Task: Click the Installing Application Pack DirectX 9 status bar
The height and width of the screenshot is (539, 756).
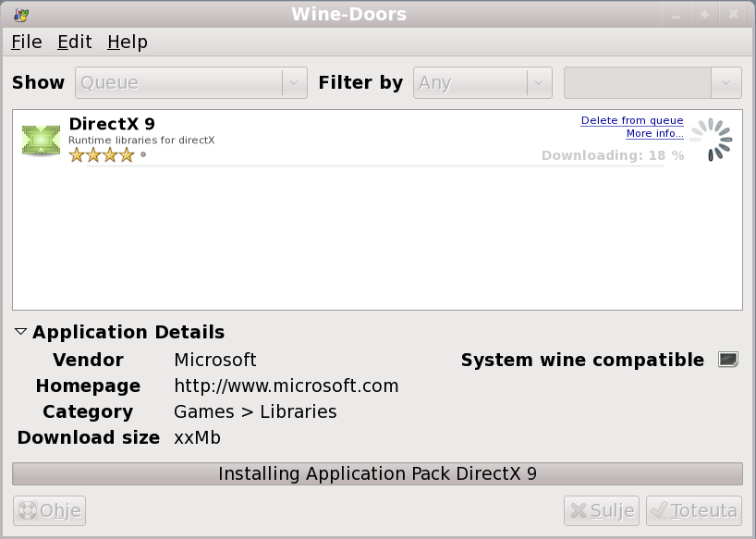Action: 377,473
